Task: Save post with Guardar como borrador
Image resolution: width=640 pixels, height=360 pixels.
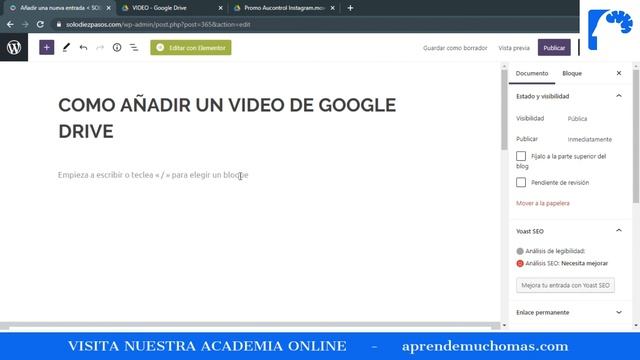Action: [455, 48]
